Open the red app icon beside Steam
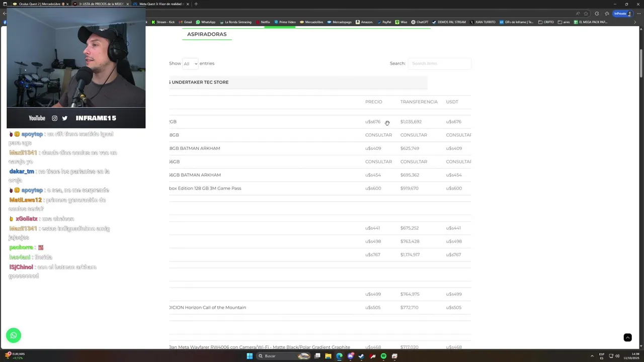 tap(372, 356)
